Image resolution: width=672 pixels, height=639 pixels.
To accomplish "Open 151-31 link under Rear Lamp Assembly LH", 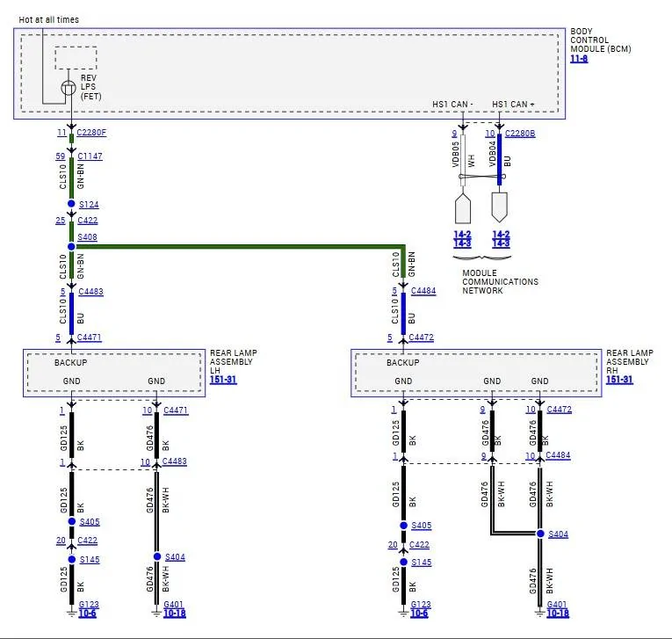I will [x=223, y=380].
